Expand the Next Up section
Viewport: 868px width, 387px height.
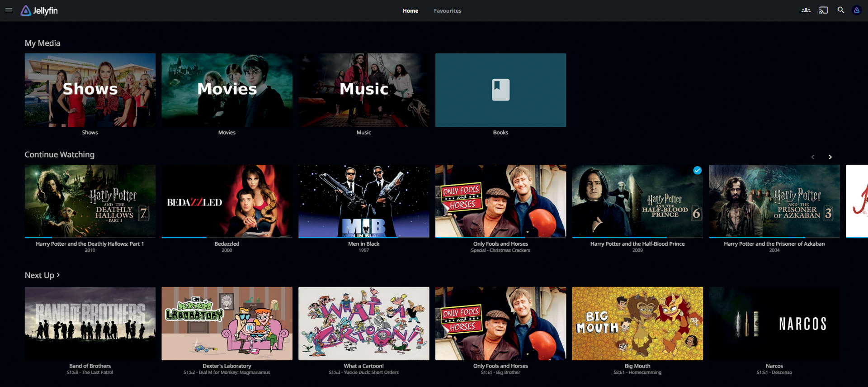click(x=42, y=275)
